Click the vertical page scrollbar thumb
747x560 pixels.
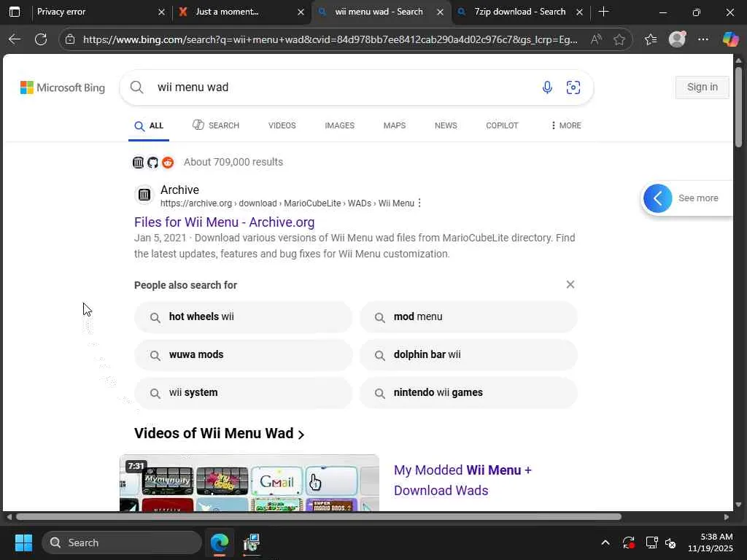click(x=738, y=106)
